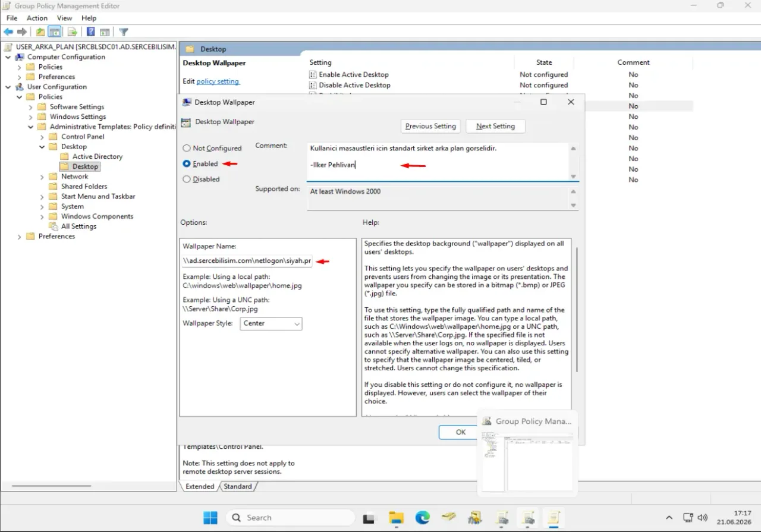Toggle Show/Hide Console Tree toolbar icon
Screen dimensions: 761x532
click(54, 32)
